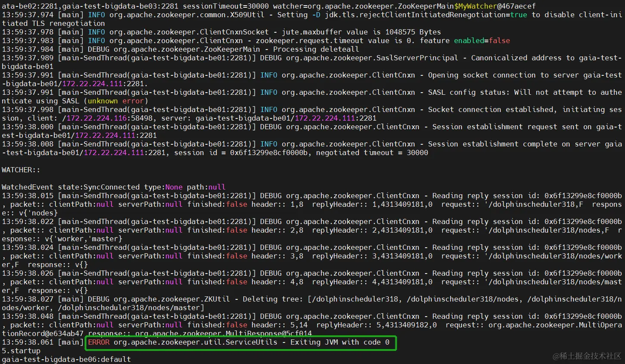Viewport: 625px width, 364px height.
Task: Click 'header:: 3,8' text
Action: coord(277,256)
